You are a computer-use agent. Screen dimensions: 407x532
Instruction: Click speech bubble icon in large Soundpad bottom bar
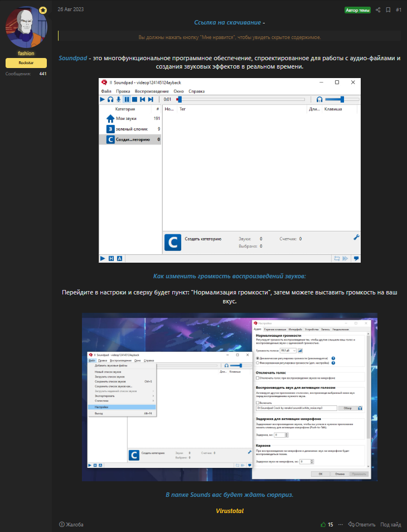(356, 259)
